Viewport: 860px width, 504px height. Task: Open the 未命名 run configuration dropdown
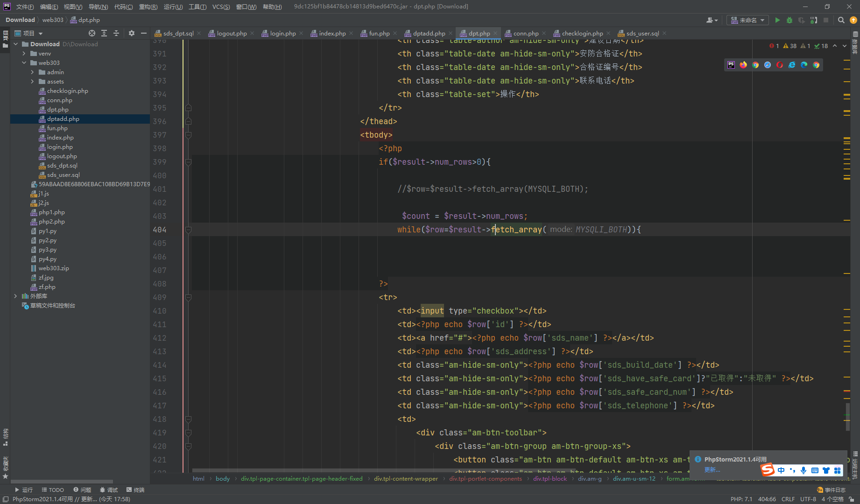748,20
